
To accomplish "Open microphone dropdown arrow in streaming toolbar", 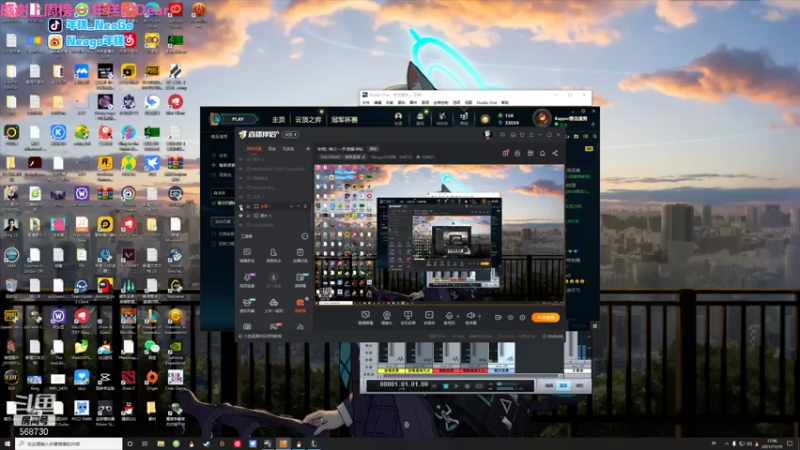I will [x=458, y=316].
